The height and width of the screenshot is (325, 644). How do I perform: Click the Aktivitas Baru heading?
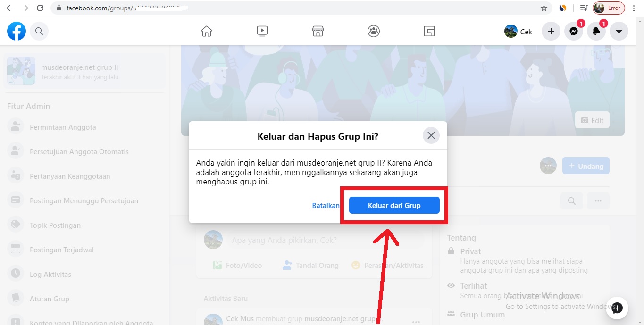point(226,298)
